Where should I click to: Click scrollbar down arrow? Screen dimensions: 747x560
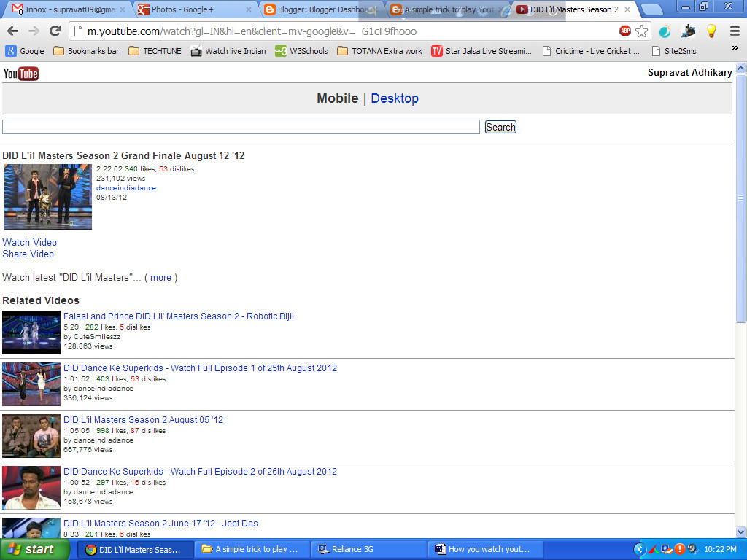point(741,532)
